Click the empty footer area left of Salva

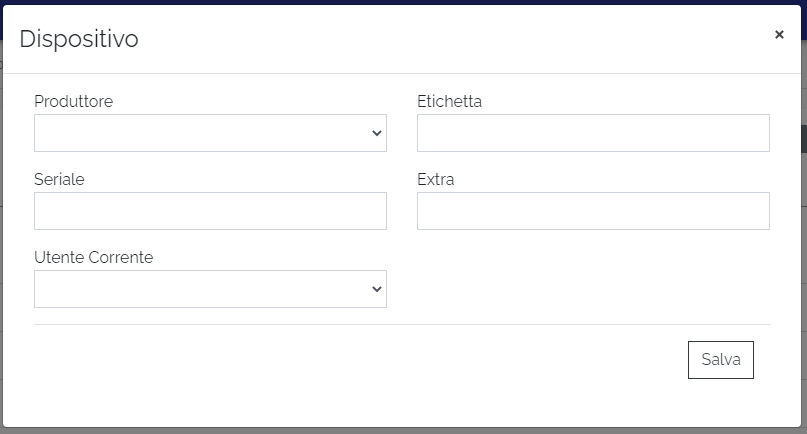pos(350,360)
